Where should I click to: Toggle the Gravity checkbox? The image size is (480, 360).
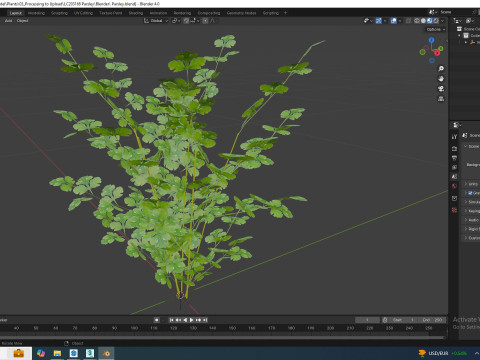point(470,193)
